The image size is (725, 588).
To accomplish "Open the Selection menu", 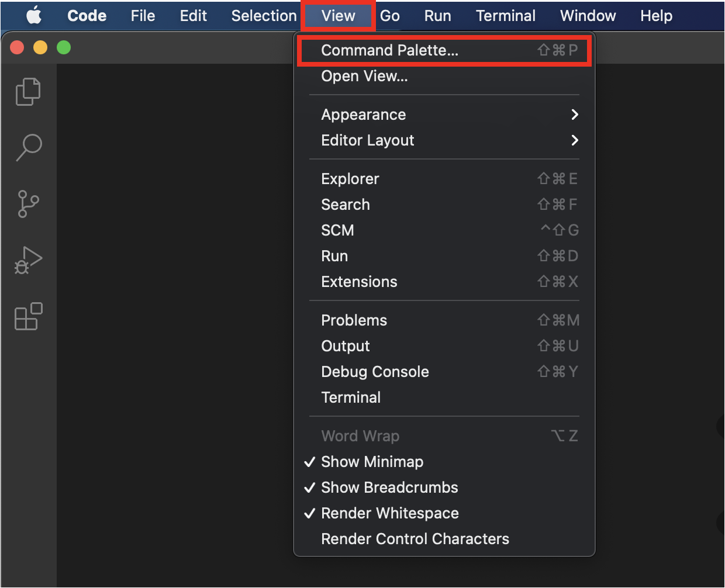I will coord(264,16).
